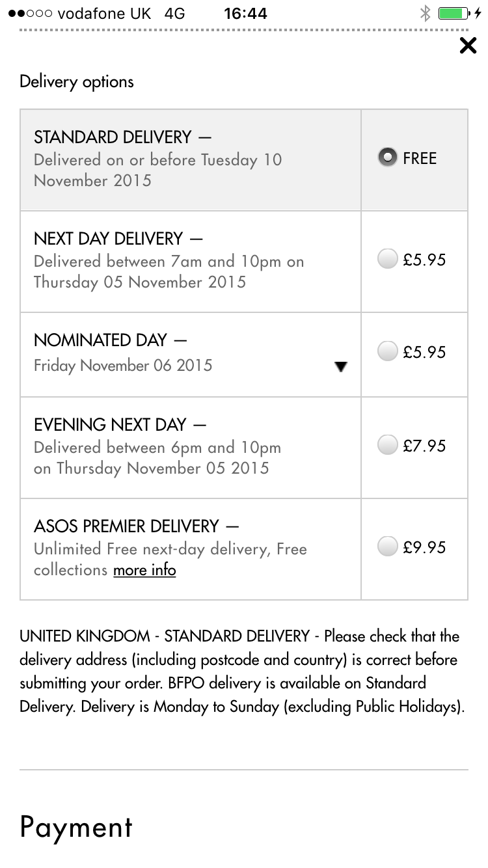Pick Evening Next Day £7.95 radio button
The height and width of the screenshot is (868, 488).
388,446
